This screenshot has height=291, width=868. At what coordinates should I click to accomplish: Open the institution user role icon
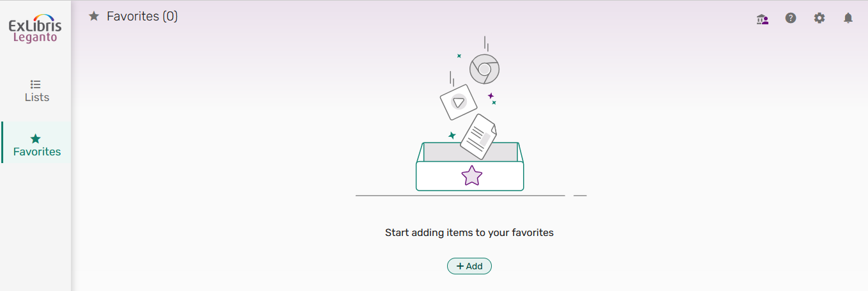(x=762, y=19)
